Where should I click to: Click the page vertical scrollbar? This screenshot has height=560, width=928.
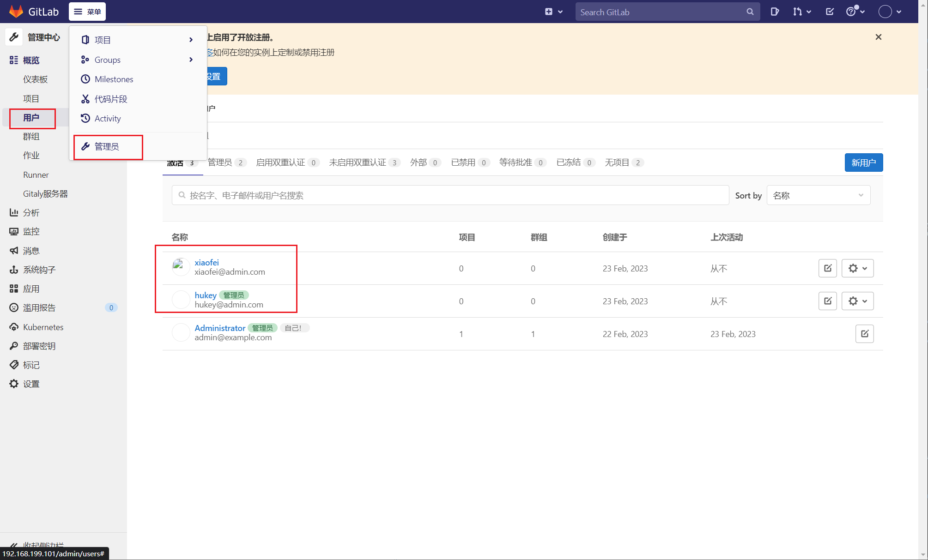(923, 280)
